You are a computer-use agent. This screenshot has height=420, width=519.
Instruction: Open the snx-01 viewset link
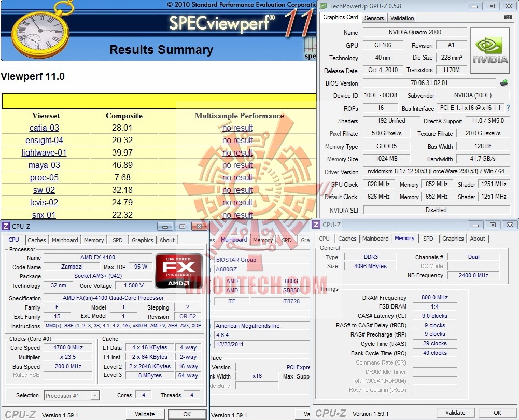[44, 215]
